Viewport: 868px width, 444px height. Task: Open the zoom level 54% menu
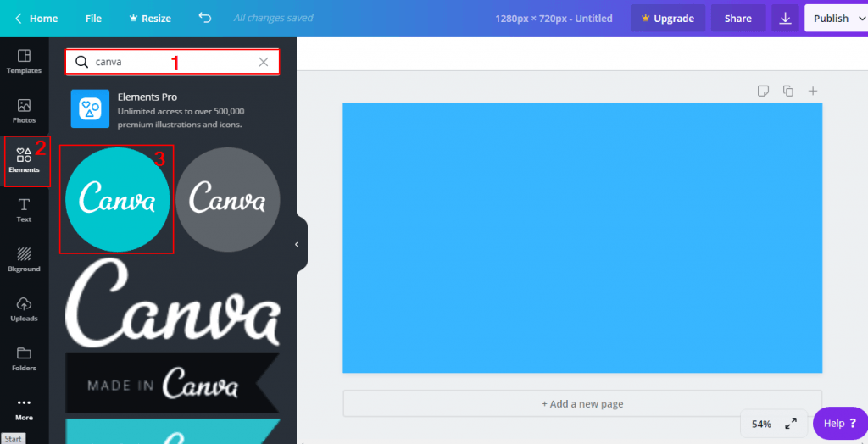coord(762,424)
